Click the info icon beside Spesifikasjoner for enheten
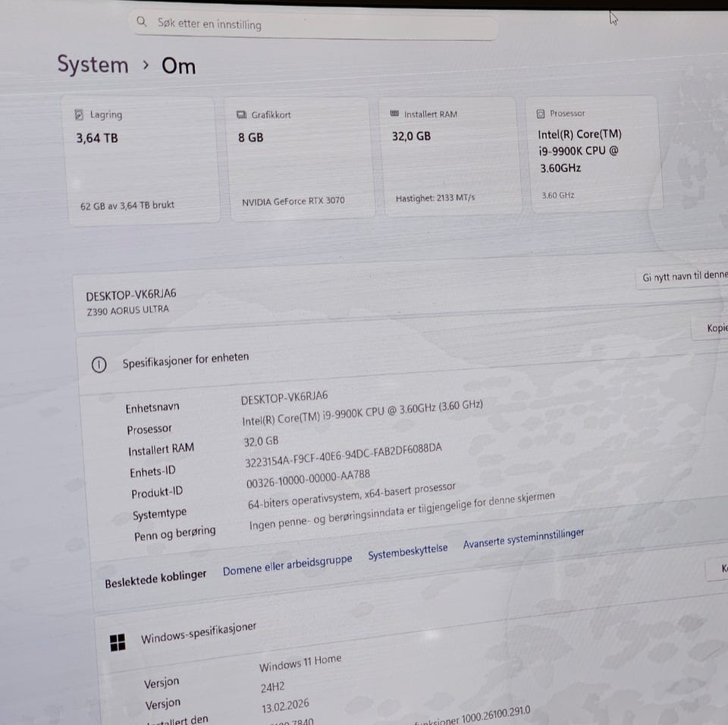This screenshot has width=728, height=725. 99,365
